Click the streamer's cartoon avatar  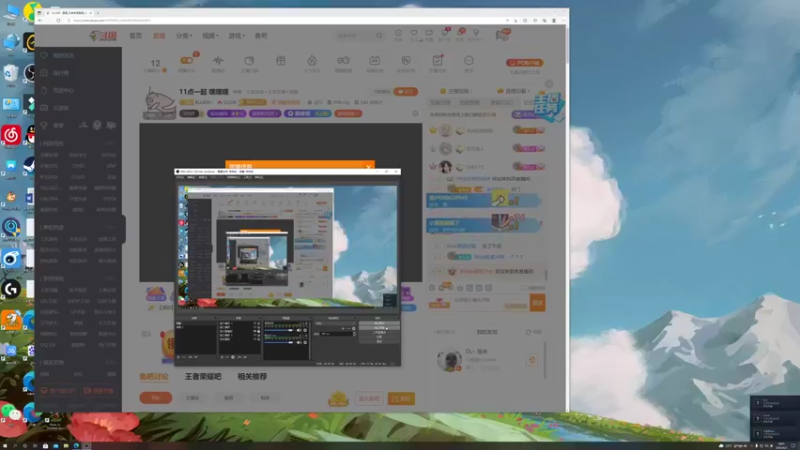(x=159, y=103)
